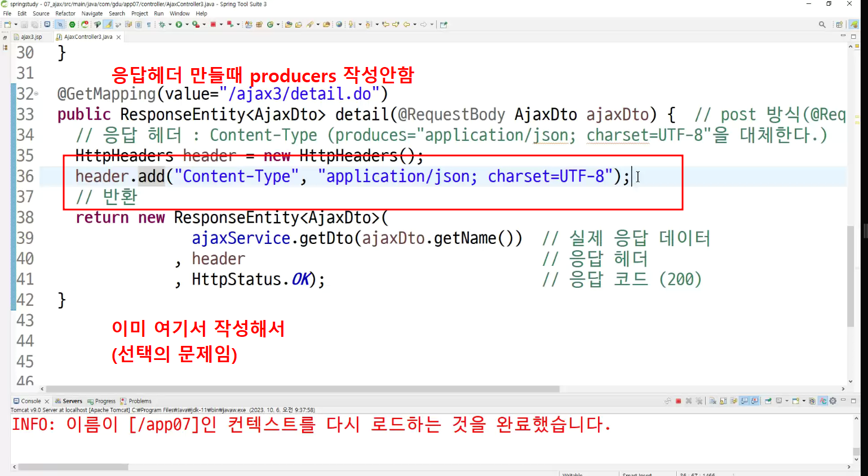Click the red Stop icon in the main toolbar
The height and width of the screenshot is (476, 868).
pyautogui.click(x=213, y=25)
